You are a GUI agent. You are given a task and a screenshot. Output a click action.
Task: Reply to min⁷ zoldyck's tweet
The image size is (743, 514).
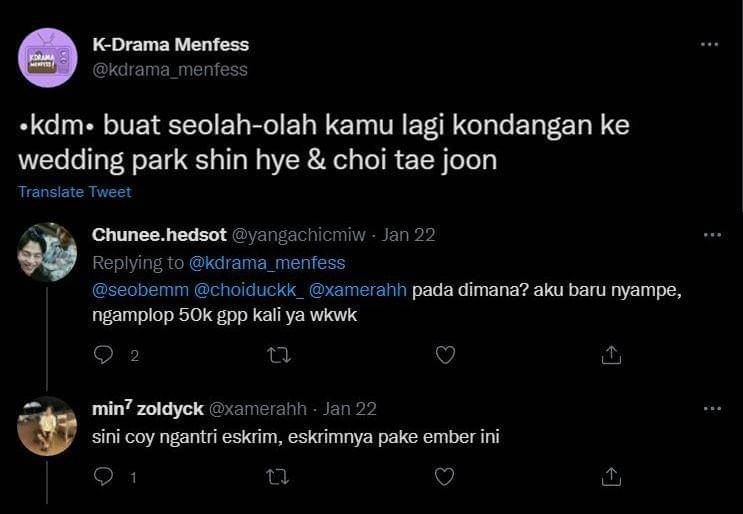[104, 477]
